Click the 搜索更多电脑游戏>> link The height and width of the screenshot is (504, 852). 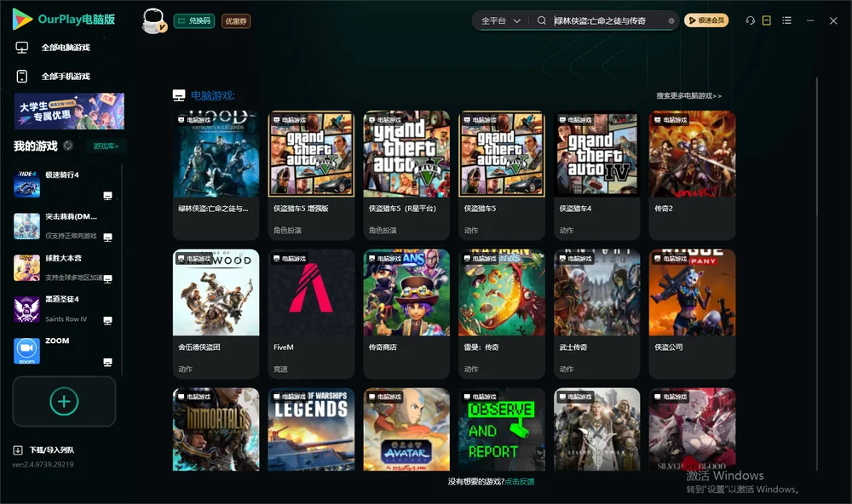(689, 96)
